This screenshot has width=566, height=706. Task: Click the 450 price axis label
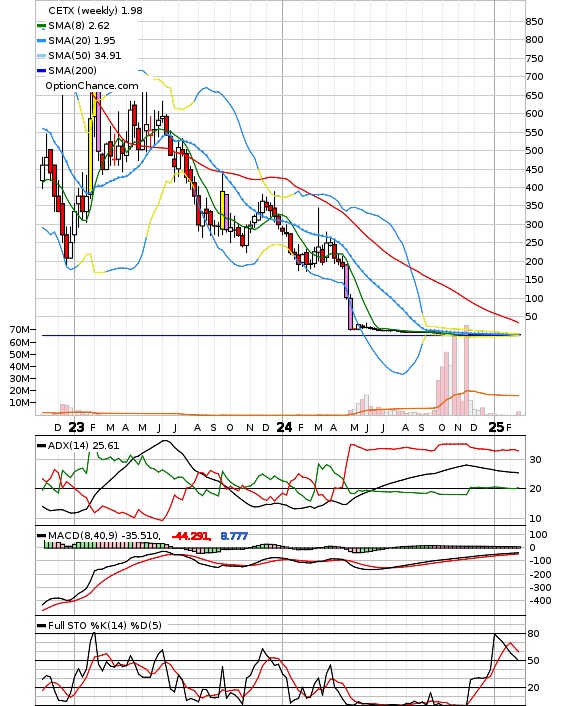[x=534, y=169]
